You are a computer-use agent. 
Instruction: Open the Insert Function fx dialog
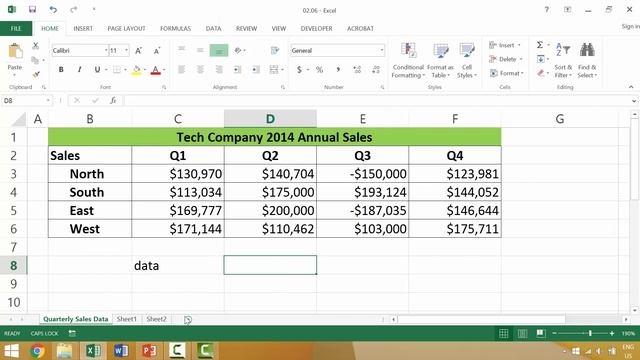click(113, 100)
